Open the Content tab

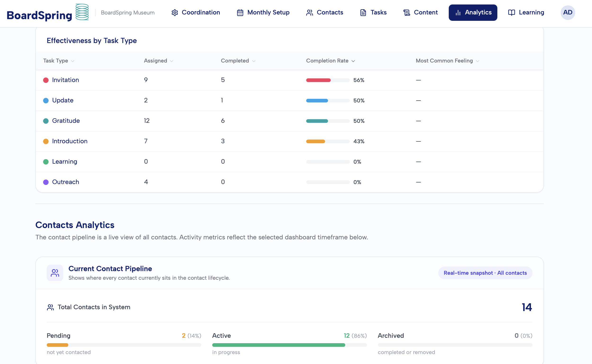coord(420,13)
